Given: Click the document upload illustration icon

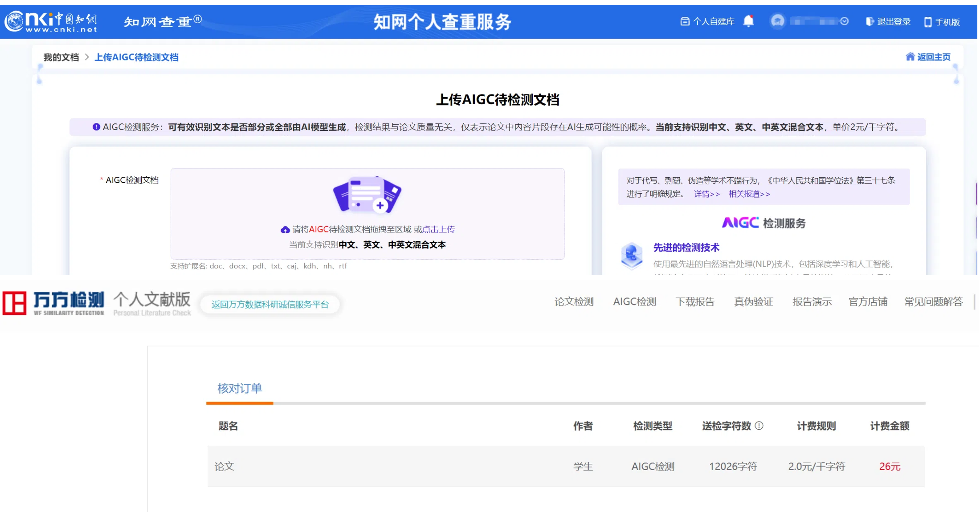Looking at the screenshot, I should pos(367,195).
